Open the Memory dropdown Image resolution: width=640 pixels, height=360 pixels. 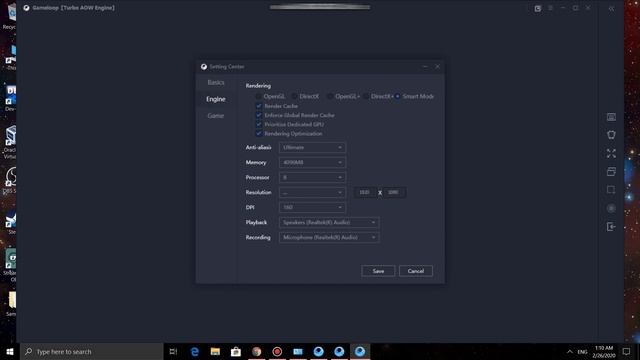[x=312, y=162]
